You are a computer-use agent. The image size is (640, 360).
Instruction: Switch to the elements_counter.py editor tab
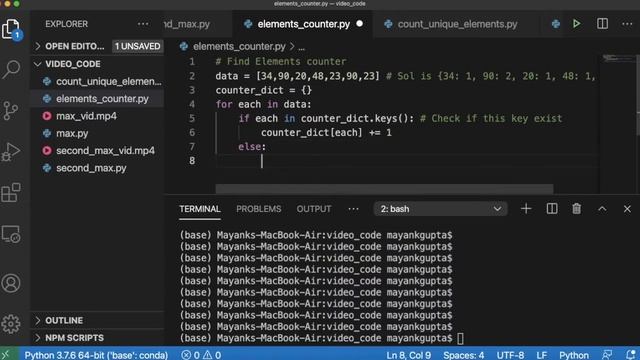coord(303,24)
